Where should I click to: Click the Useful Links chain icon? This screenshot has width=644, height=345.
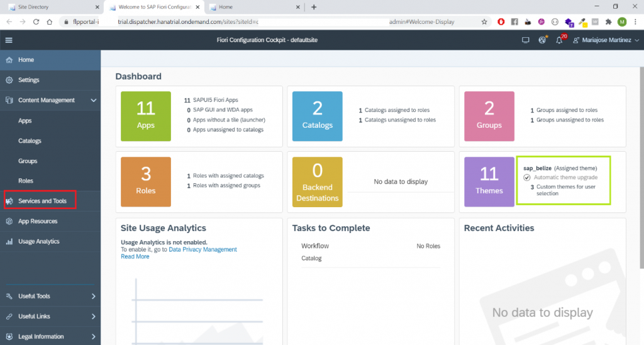(x=9, y=316)
